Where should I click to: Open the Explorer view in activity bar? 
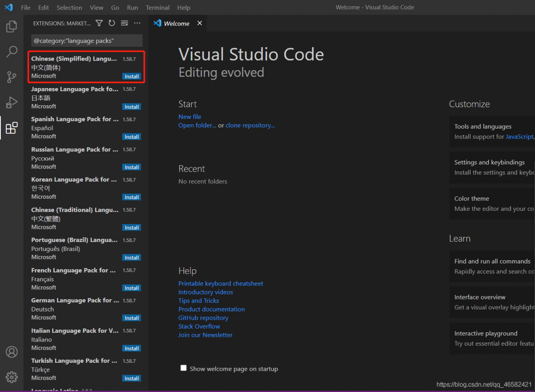(12, 27)
